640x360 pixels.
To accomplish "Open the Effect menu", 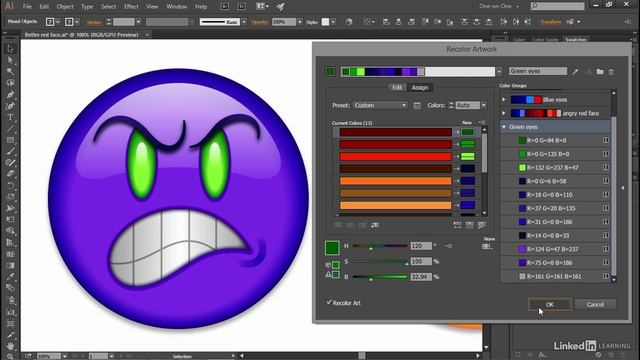I will tap(131, 7).
